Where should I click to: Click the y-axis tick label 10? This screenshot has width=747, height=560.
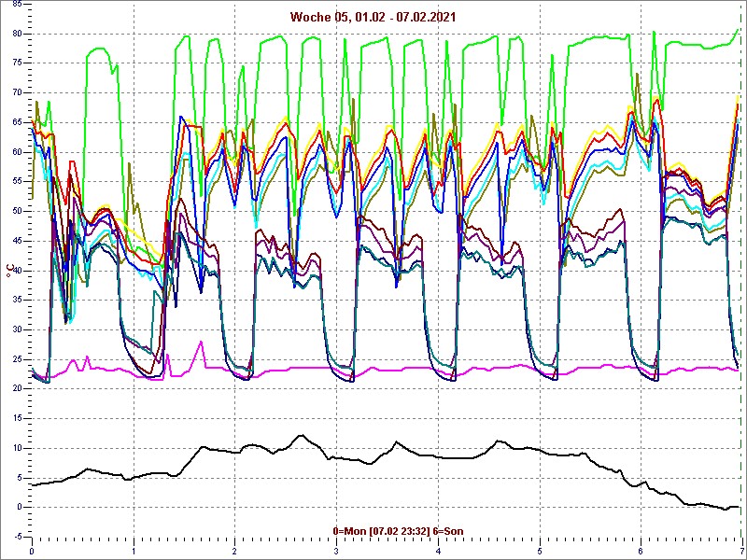[x=18, y=448]
